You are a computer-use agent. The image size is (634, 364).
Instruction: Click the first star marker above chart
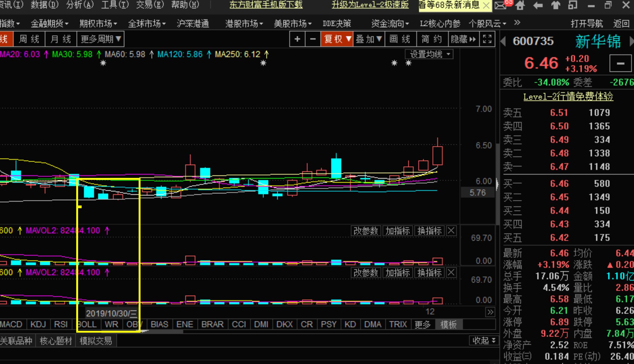[x=103, y=63]
